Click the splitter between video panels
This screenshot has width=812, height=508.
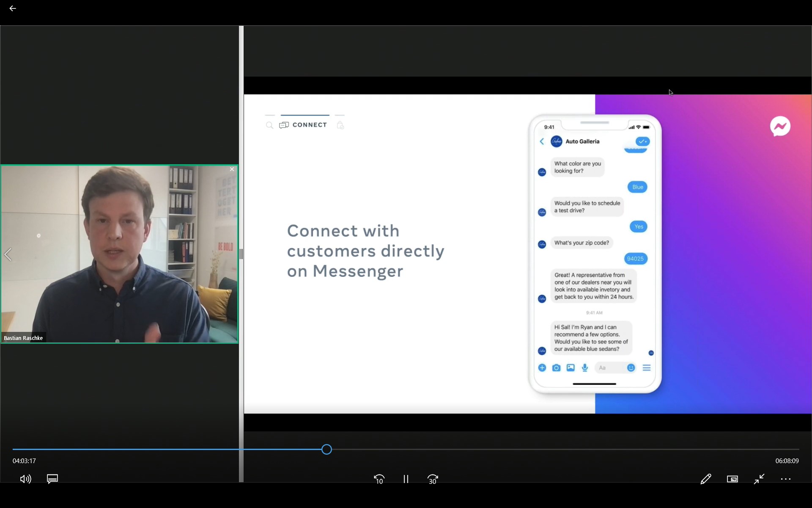[241, 254]
